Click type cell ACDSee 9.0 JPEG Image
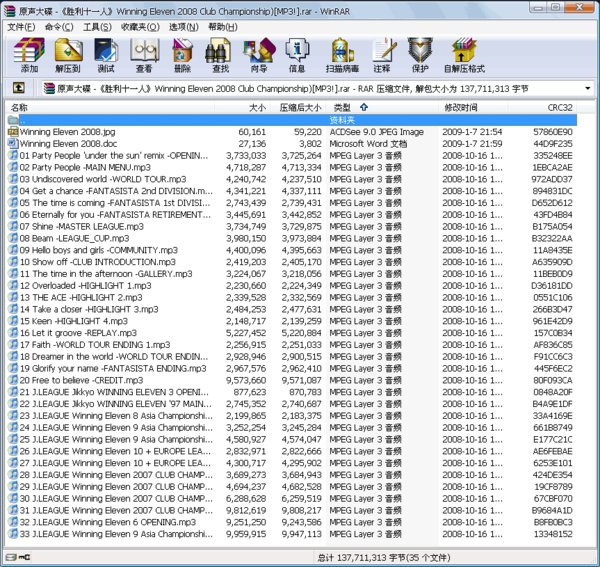 click(377, 132)
